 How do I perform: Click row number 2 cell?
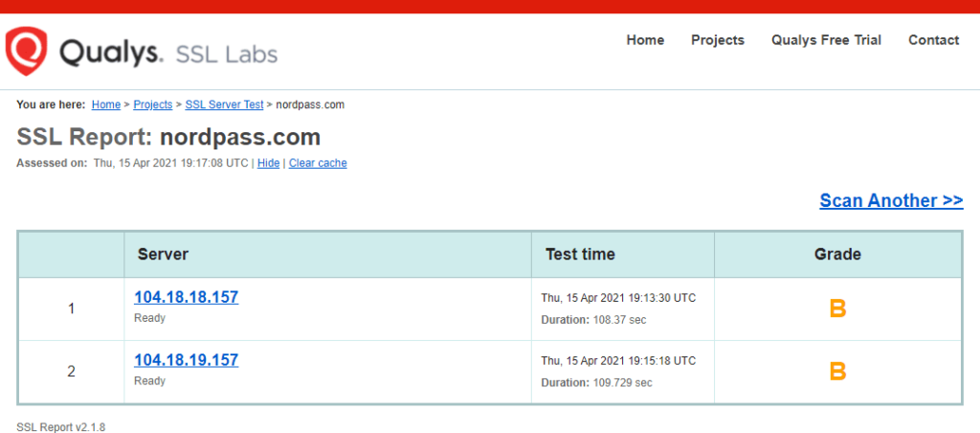[71, 372]
